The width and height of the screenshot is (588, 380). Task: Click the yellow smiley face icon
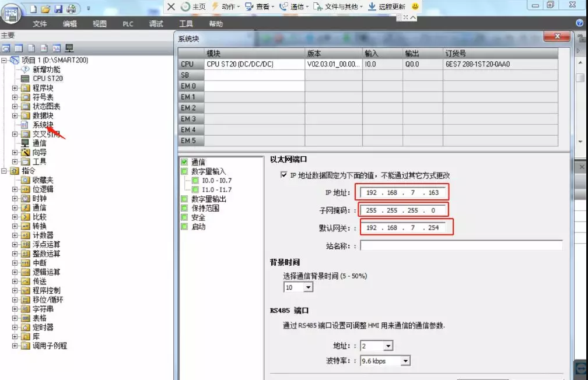point(415,6)
